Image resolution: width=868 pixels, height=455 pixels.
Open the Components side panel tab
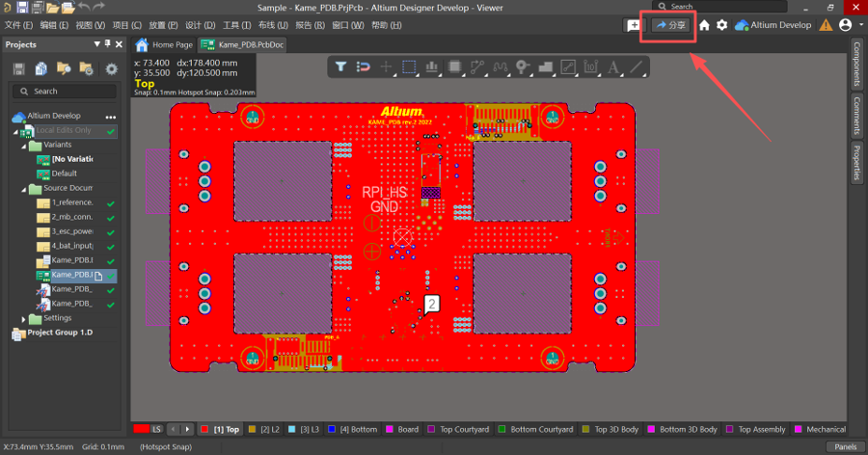856,64
